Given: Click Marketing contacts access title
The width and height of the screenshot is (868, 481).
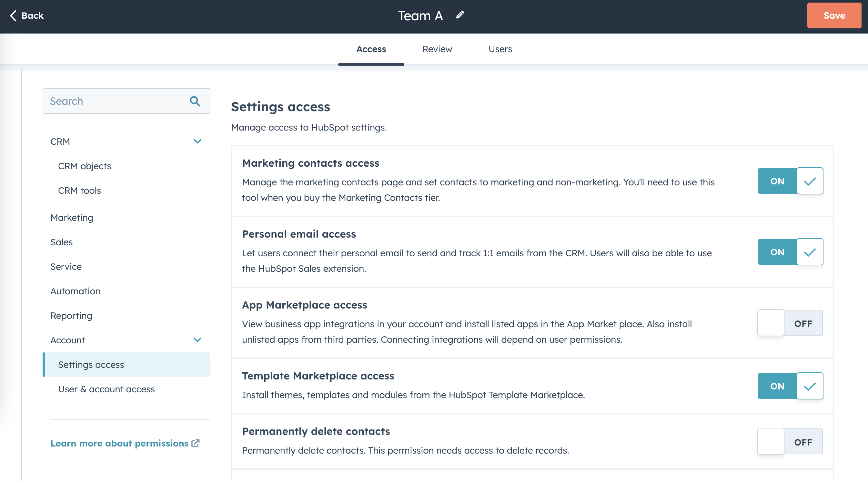Looking at the screenshot, I should point(311,163).
